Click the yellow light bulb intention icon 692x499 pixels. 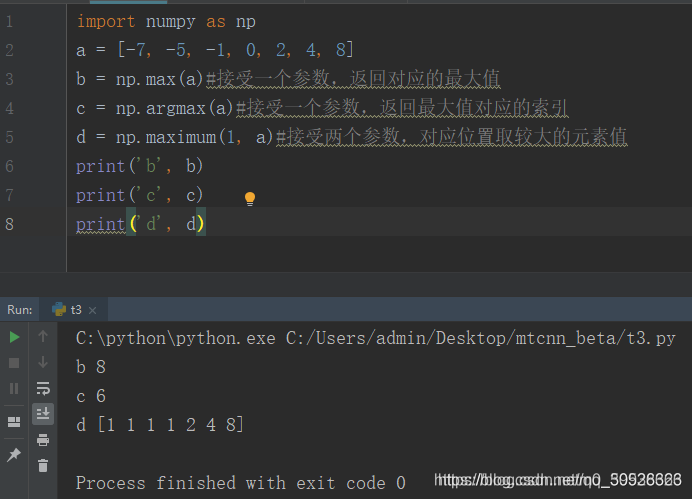coord(250,199)
